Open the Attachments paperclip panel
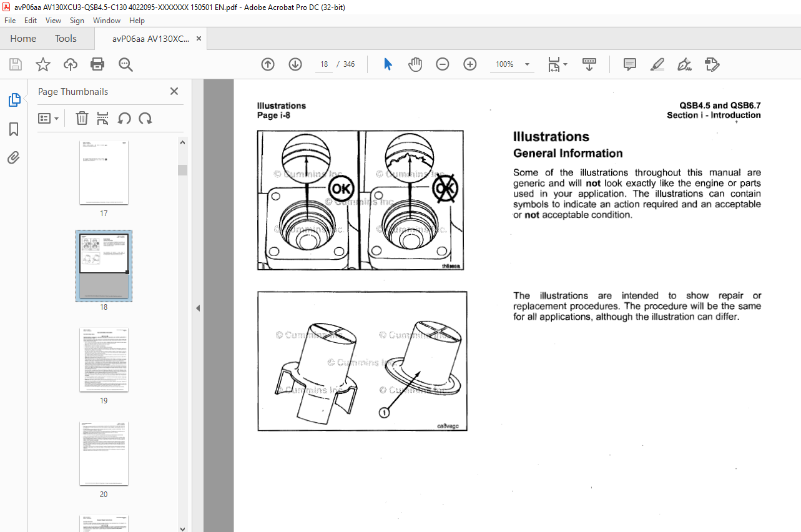 [x=14, y=157]
